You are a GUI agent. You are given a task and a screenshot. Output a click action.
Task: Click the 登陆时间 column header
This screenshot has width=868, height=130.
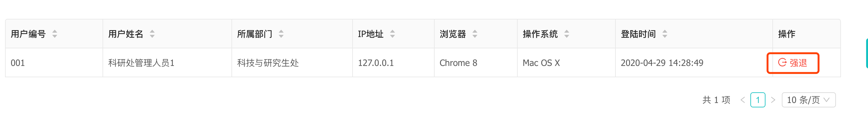(x=694, y=34)
